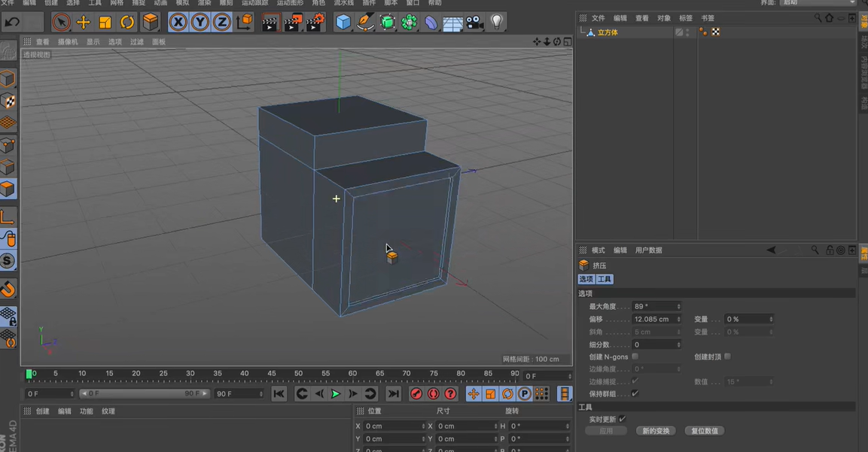Click the 复位数值 button
868x452 pixels.
(705, 430)
